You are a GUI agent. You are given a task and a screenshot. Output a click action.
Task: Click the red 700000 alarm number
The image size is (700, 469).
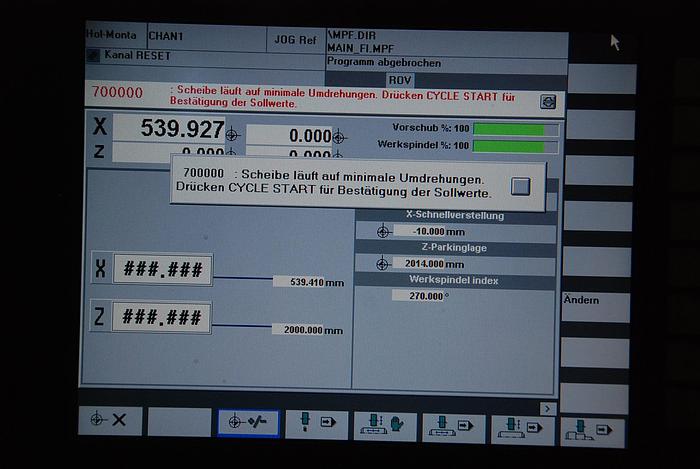[117, 92]
